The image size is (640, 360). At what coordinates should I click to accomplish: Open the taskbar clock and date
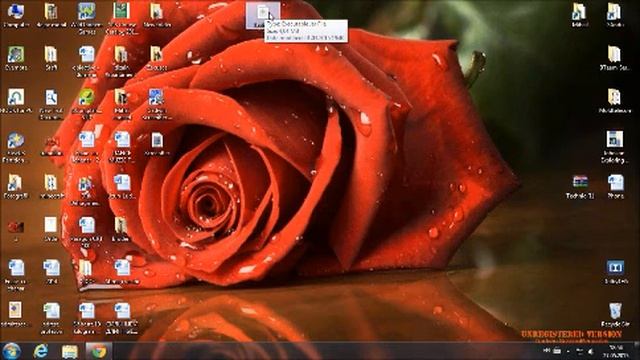coord(617,351)
